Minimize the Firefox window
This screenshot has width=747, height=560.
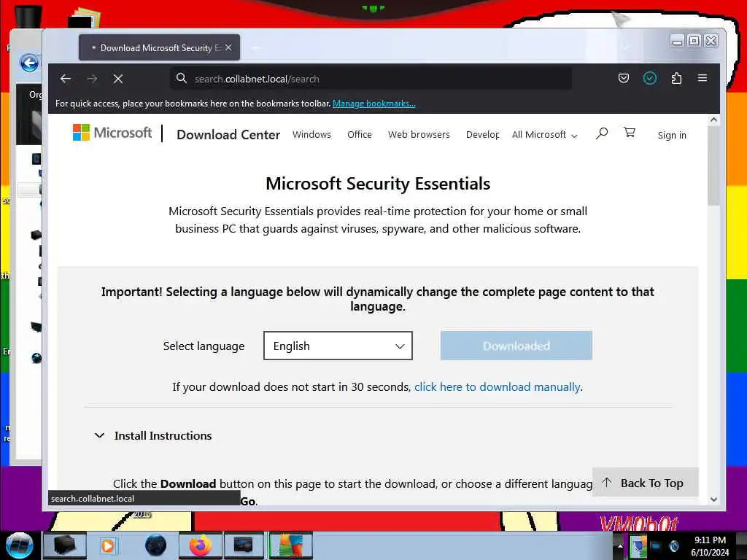point(676,42)
